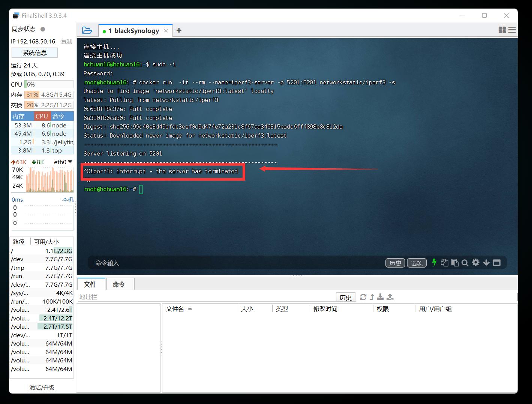
Task: Click the paste icon in terminal toolbar
Action: coord(455,263)
